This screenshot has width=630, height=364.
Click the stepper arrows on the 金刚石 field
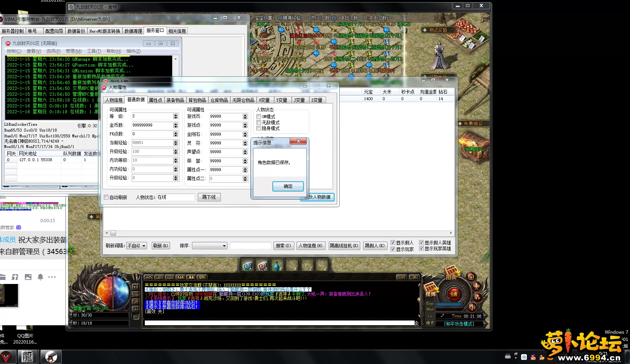point(245,134)
